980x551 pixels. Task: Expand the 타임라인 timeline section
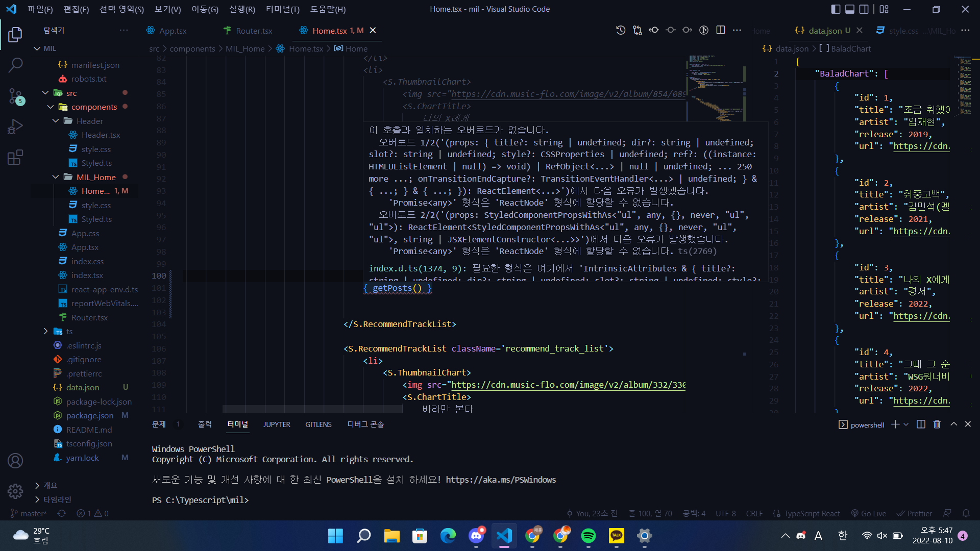pyautogui.click(x=37, y=499)
